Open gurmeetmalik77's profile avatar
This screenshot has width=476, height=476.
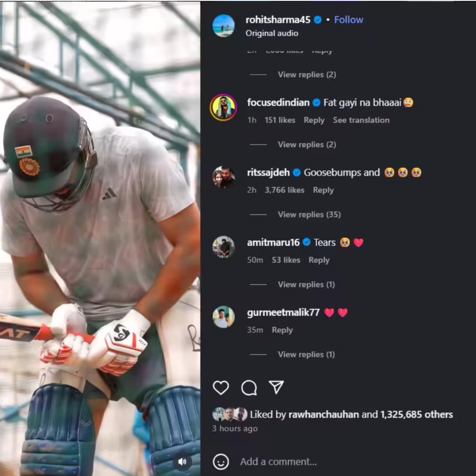pyautogui.click(x=223, y=317)
